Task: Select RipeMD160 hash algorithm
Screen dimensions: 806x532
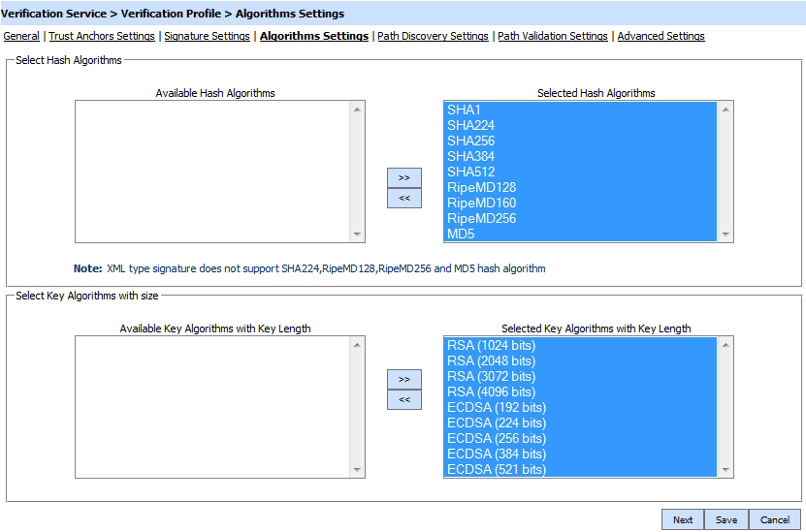Action: pos(580,203)
